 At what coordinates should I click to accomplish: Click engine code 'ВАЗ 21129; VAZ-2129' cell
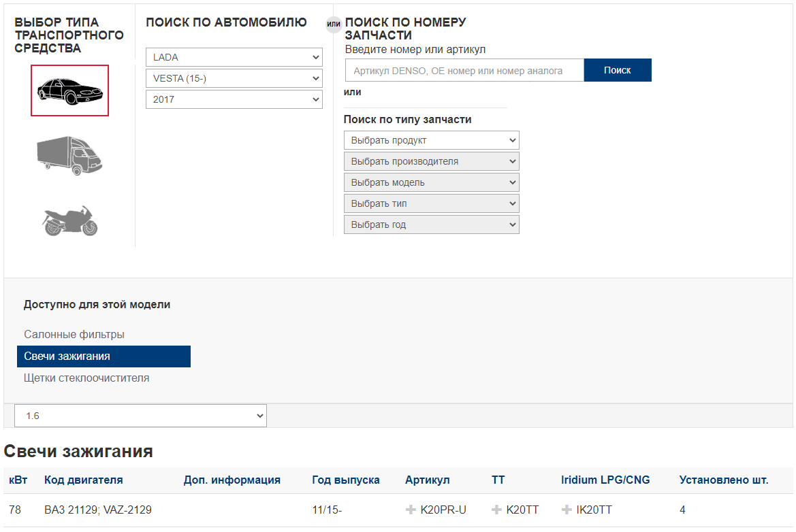pos(98,510)
